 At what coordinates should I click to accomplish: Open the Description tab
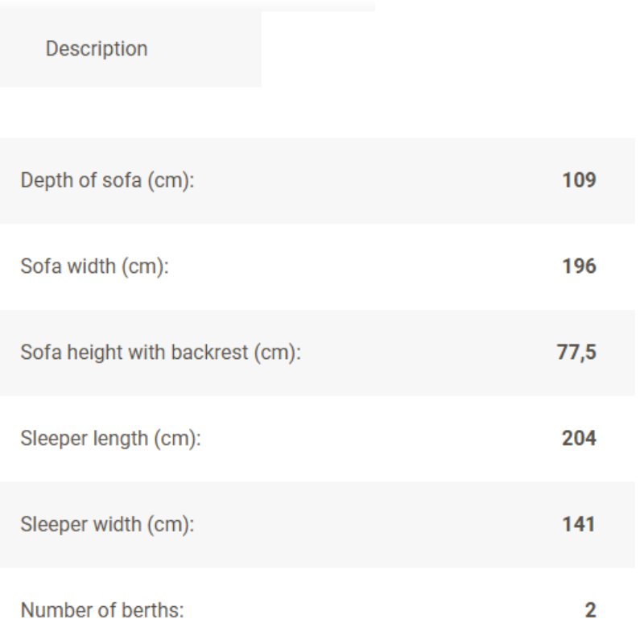tap(97, 49)
